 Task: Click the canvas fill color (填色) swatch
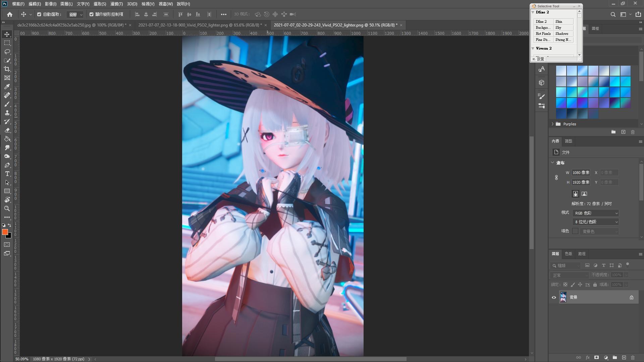pos(575,231)
